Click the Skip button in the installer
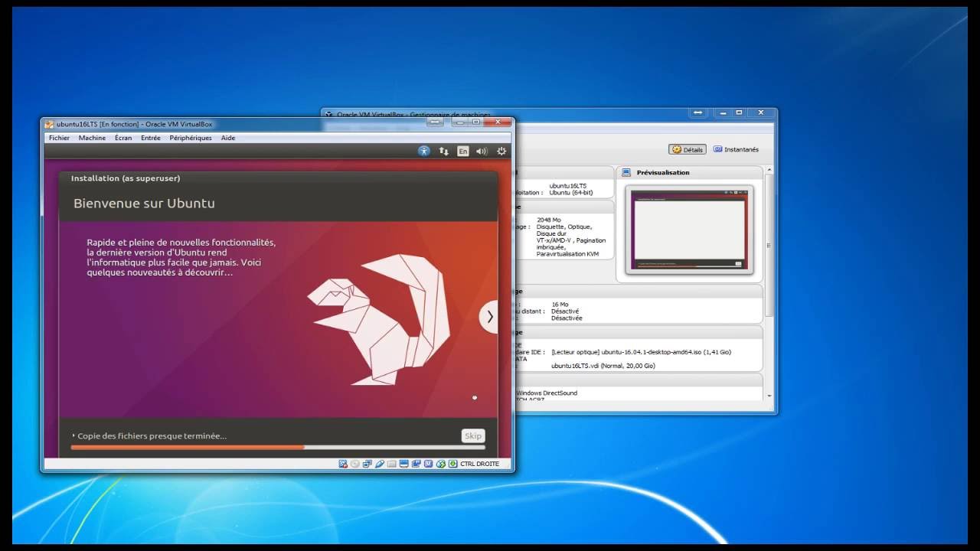The image size is (980, 551). pos(473,435)
